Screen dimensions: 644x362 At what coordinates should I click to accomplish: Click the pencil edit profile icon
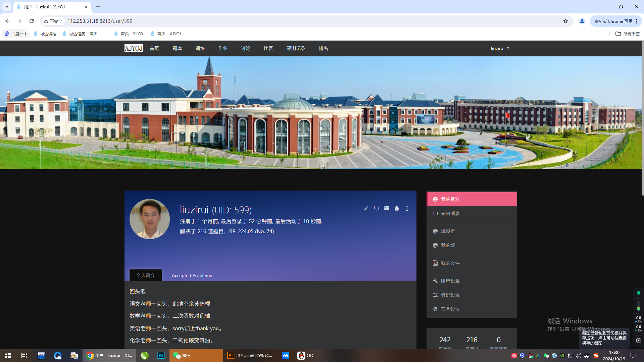366,208
